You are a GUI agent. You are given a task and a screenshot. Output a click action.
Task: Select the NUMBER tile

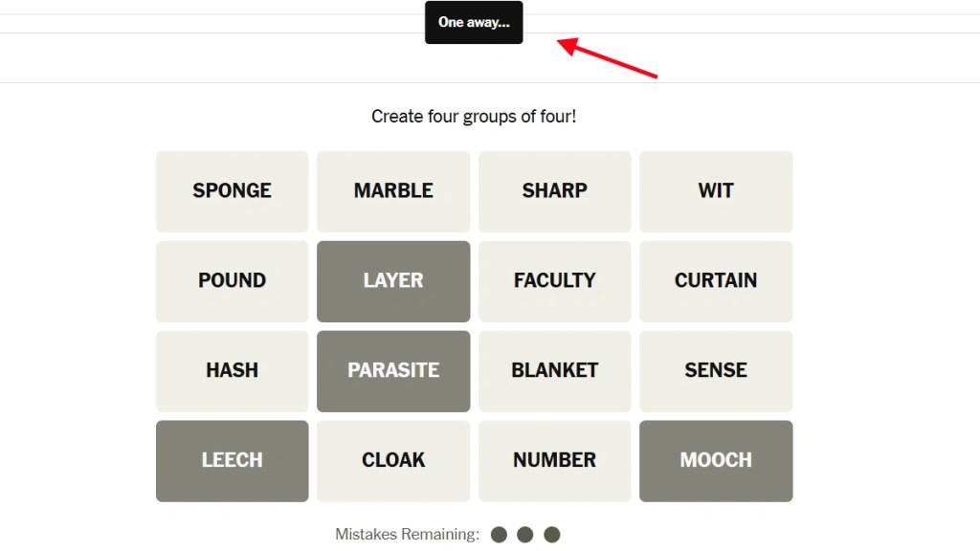554,461
